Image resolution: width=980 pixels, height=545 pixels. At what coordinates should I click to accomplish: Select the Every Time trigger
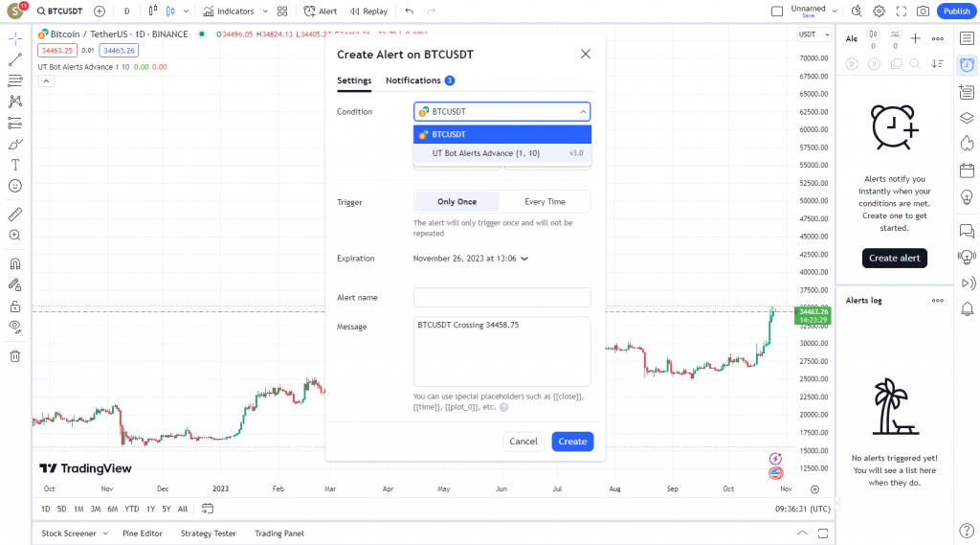tap(545, 201)
